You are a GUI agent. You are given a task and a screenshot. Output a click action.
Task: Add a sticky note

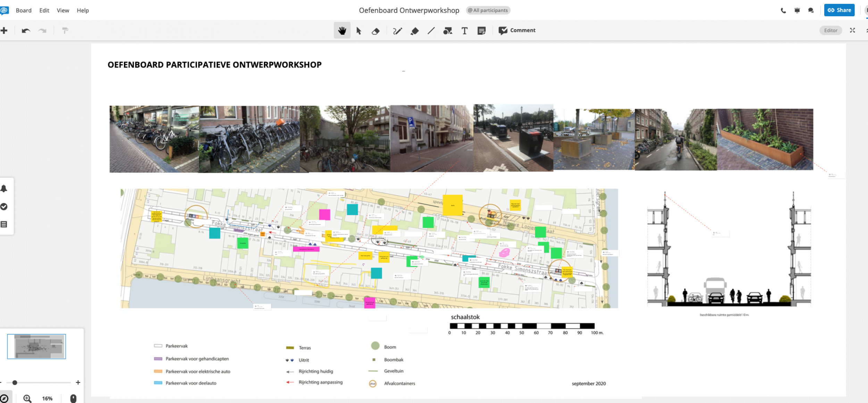point(481,31)
